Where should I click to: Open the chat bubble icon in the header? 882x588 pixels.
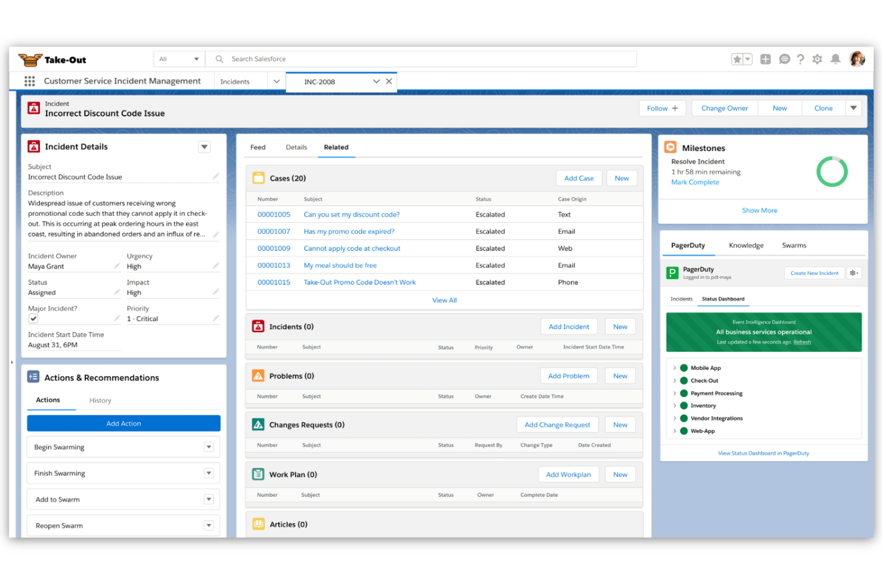(x=784, y=59)
